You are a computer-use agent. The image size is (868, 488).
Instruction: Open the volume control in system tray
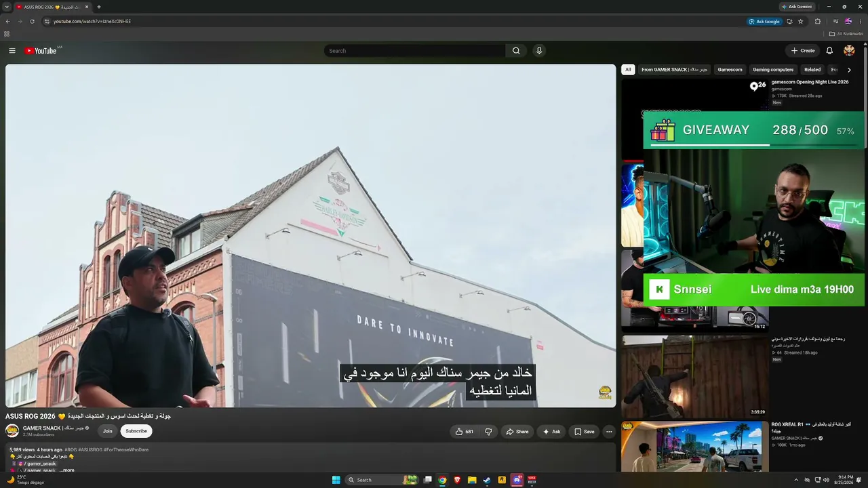[x=826, y=480]
